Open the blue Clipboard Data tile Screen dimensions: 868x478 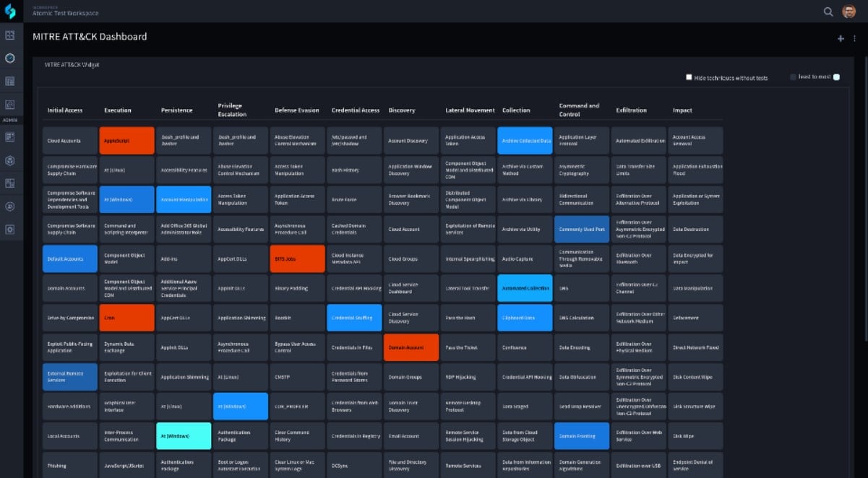pyautogui.click(x=525, y=318)
